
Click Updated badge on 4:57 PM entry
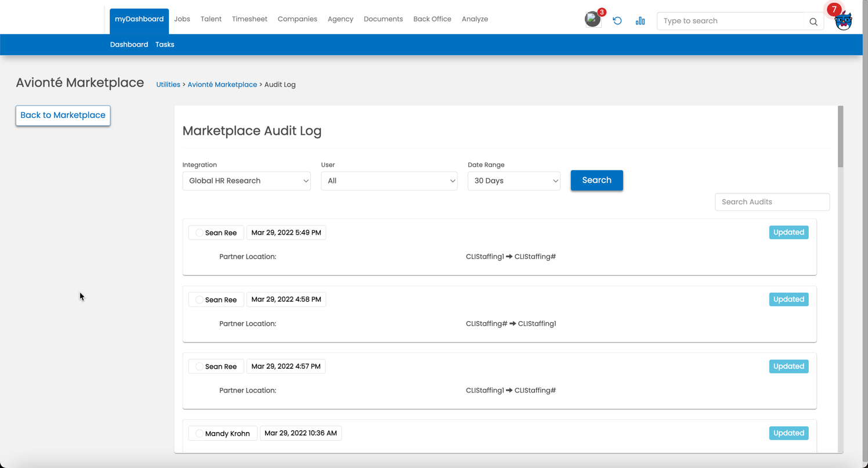tap(789, 366)
